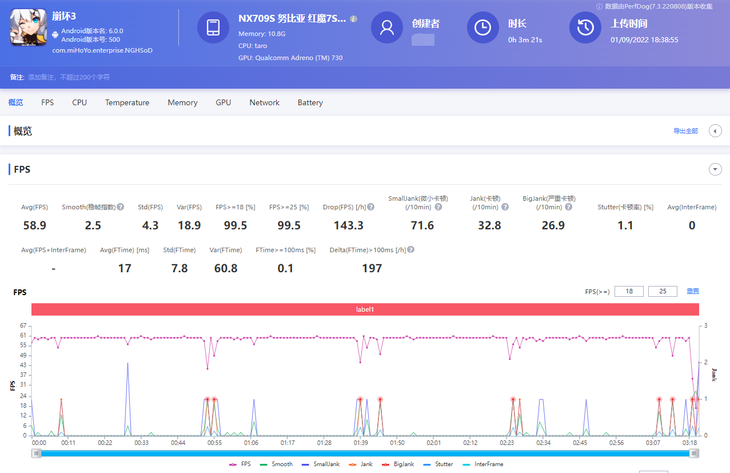The height and width of the screenshot is (473, 730).
Task: Click the upload time history icon
Action: (x=585, y=27)
